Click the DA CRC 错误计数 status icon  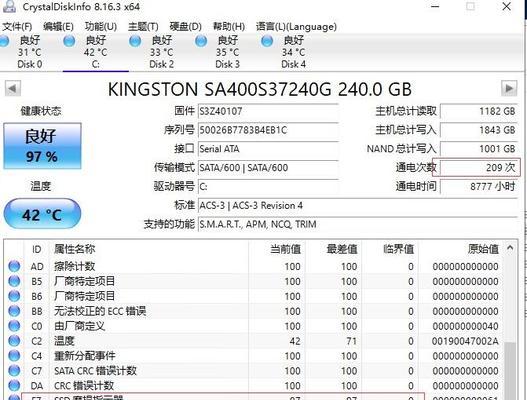pyautogui.click(x=14, y=385)
